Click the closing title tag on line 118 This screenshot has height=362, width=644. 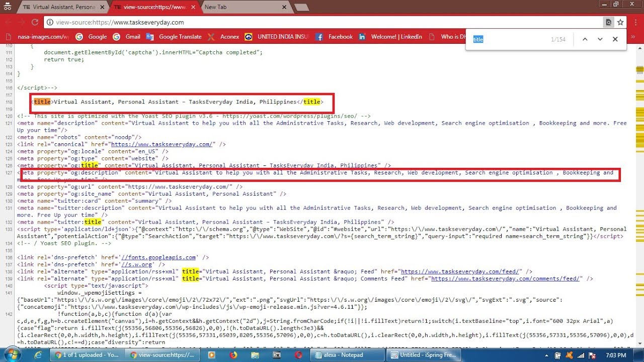coord(311,102)
